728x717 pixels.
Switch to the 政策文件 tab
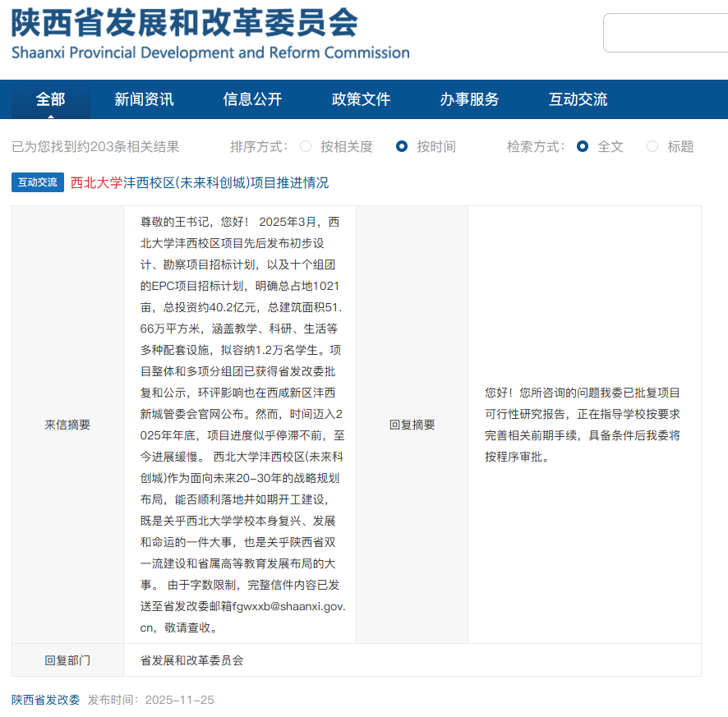360,99
